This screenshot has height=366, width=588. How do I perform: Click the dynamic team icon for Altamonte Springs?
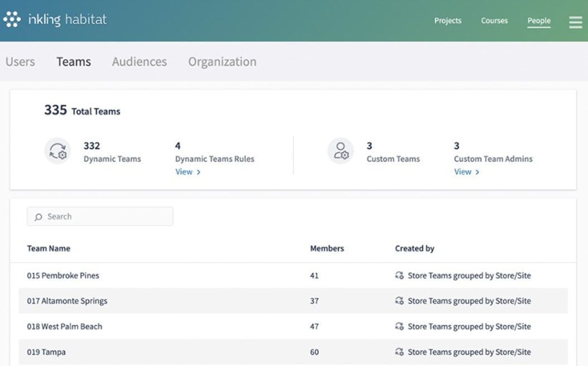(399, 301)
